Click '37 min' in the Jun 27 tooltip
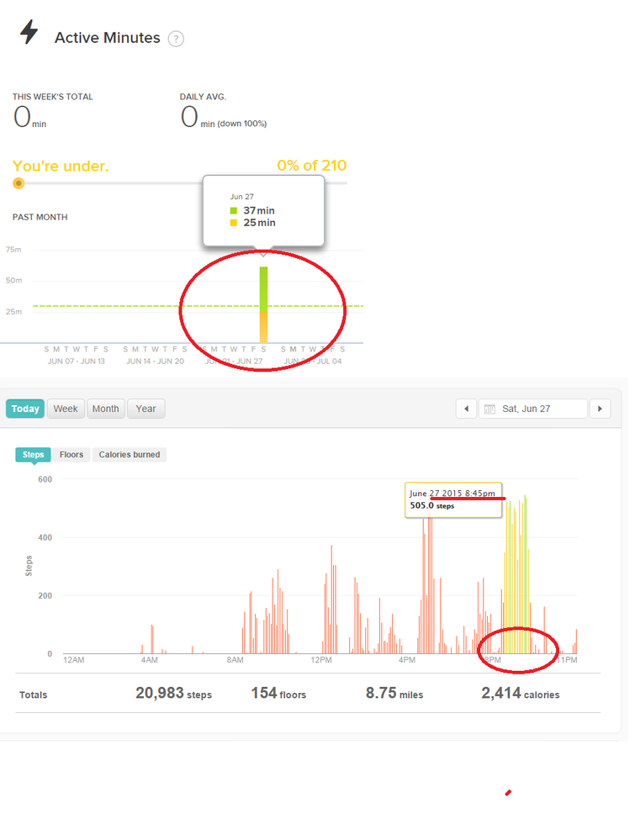 259,210
